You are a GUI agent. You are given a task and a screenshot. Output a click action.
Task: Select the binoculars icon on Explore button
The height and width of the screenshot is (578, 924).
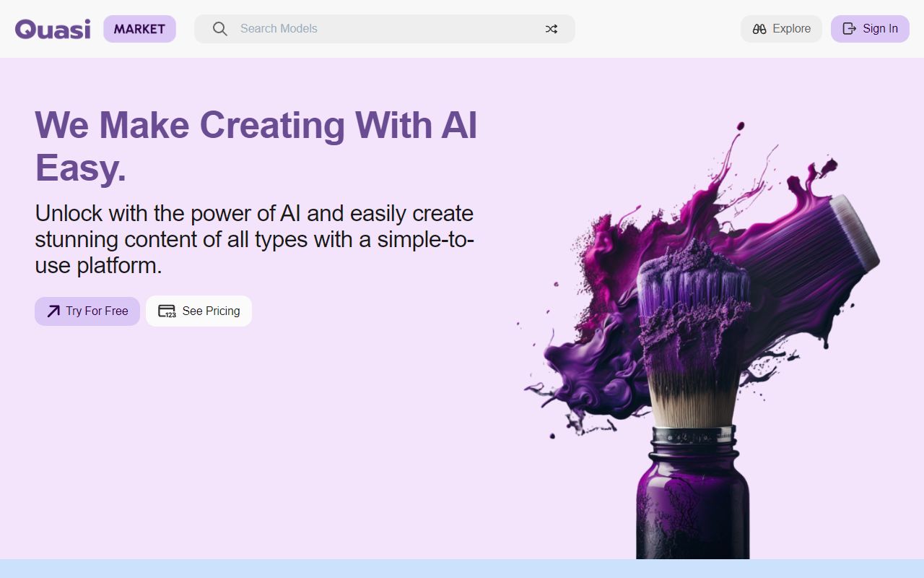click(x=759, y=29)
